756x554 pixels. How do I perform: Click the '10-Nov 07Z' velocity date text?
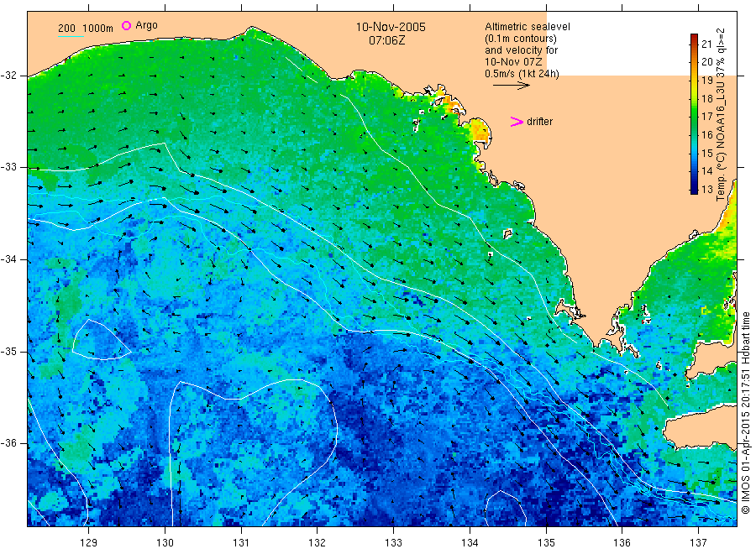[513, 62]
